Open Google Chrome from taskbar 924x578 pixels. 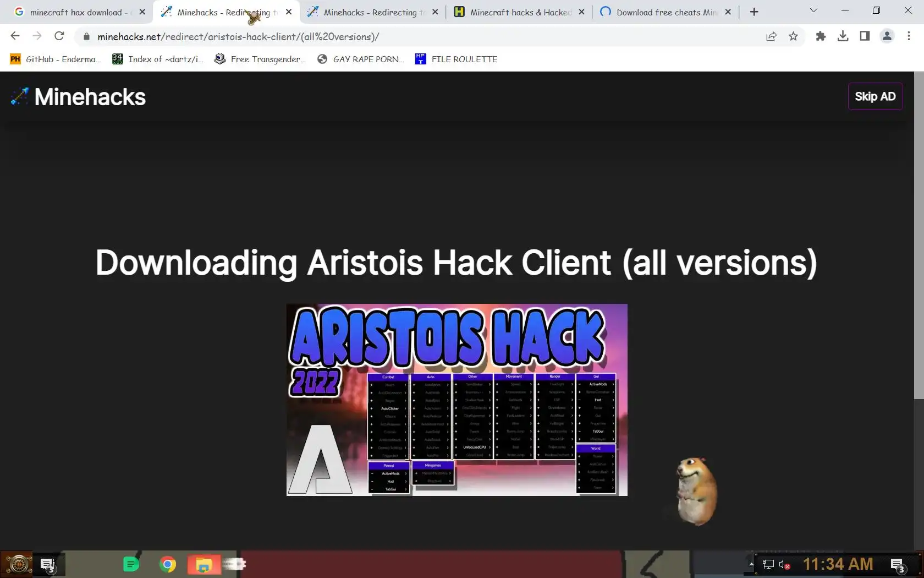click(x=168, y=564)
